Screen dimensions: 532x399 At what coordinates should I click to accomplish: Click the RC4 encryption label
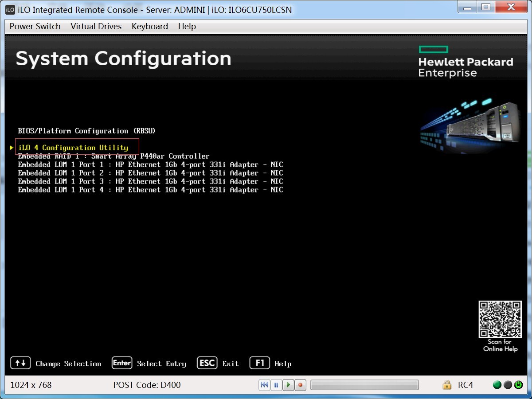pyautogui.click(x=465, y=385)
